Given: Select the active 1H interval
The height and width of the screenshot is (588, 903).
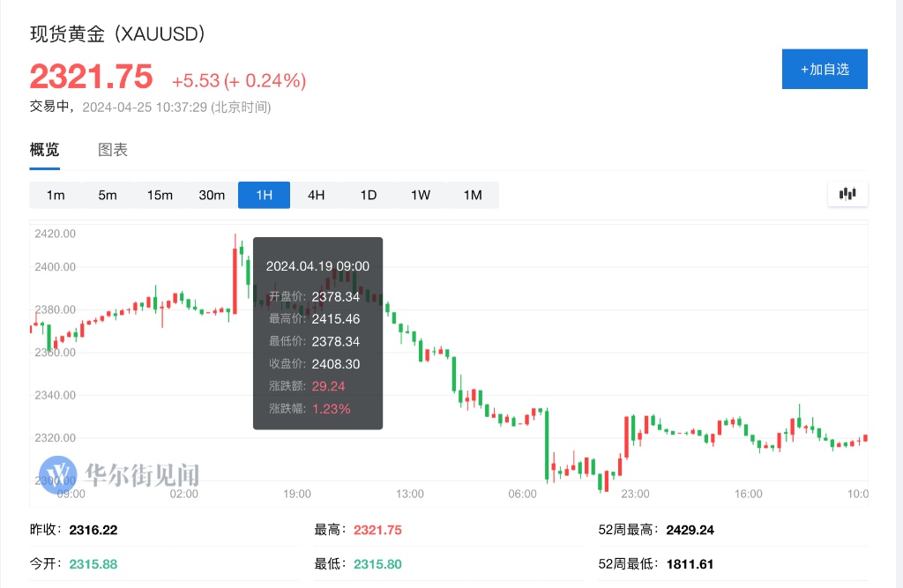Looking at the screenshot, I should point(264,195).
